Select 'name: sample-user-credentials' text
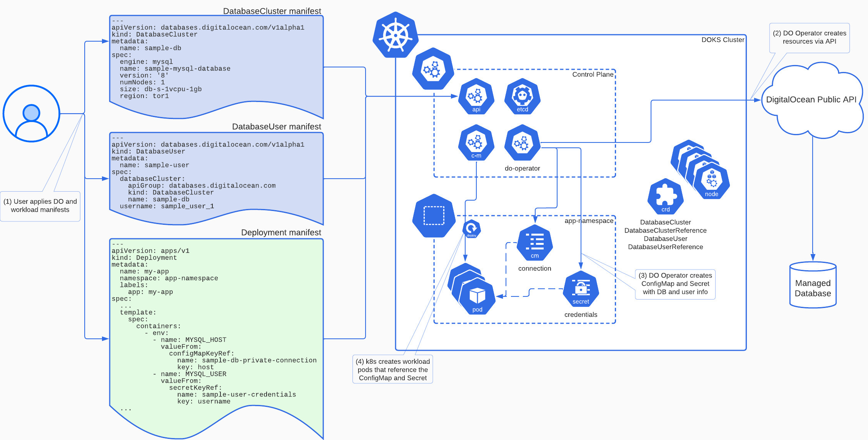 [237, 395]
